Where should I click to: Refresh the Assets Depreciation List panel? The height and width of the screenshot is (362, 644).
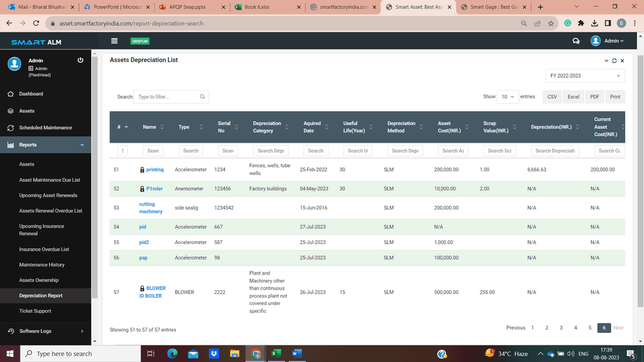614,61
